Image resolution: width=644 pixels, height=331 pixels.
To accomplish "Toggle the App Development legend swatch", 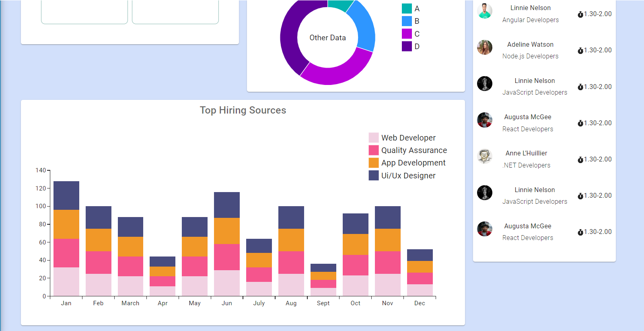I will coord(374,163).
